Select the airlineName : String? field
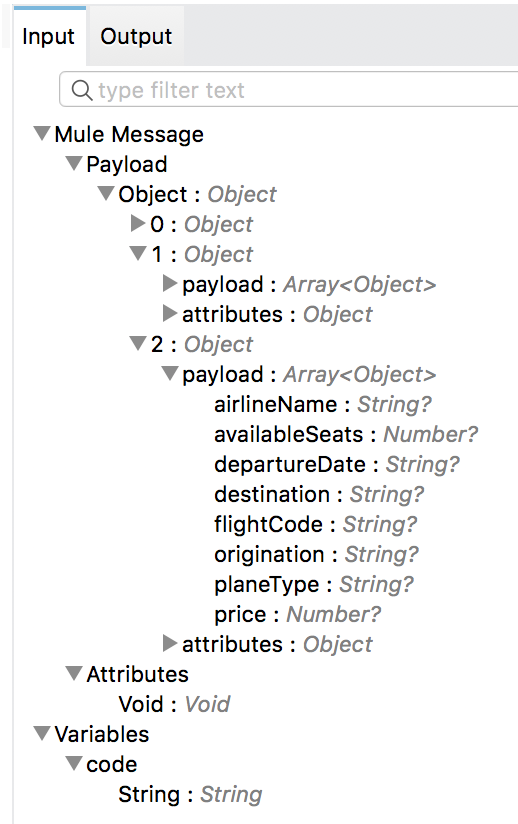The width and height of the screenshot is (518, 824). [x=323, y=404]
